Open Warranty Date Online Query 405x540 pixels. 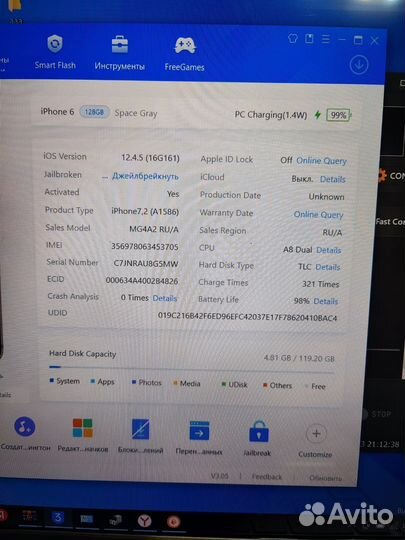pos(319,215)
